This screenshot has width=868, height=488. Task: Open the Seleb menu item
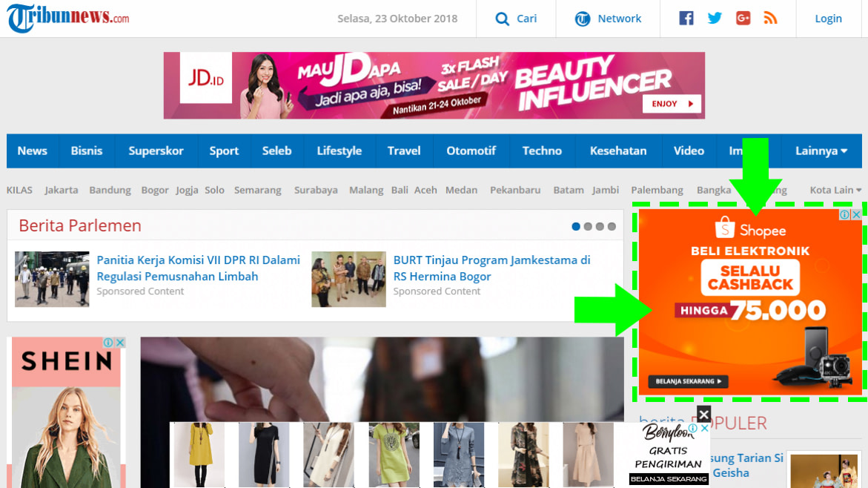[x=276, y=151]
